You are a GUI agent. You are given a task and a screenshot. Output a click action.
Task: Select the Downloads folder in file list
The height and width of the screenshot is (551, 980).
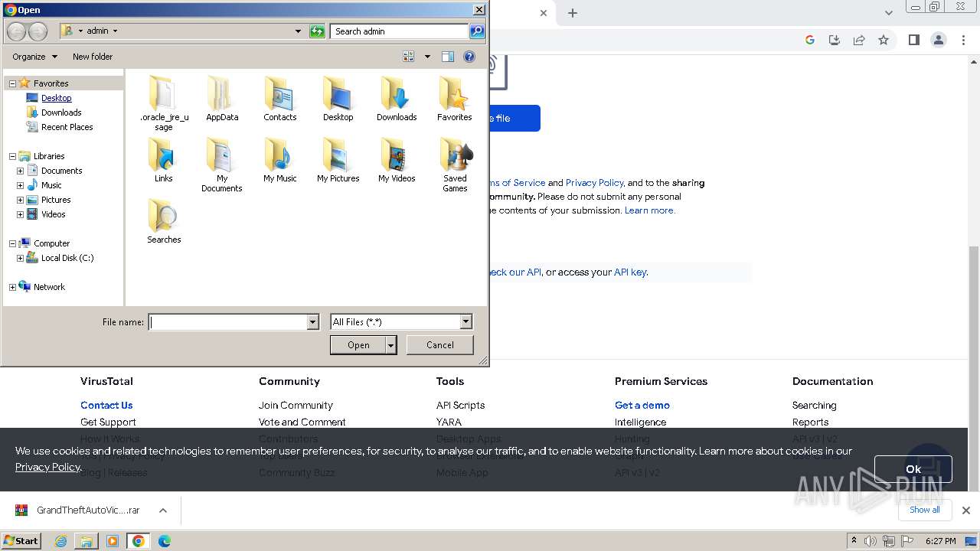tap(397, 98)
